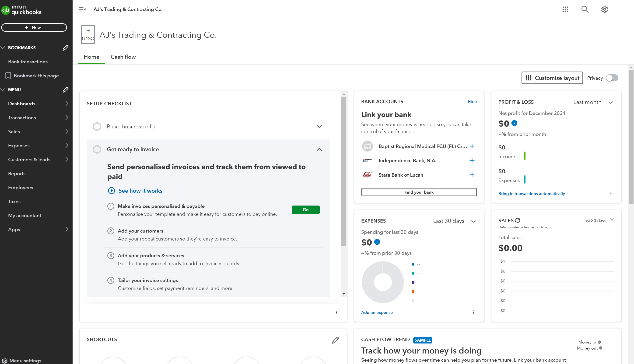The width and height of the screenshot is (634, 364).
Task: Switch to the Cash flow tab
Action: 123,57
